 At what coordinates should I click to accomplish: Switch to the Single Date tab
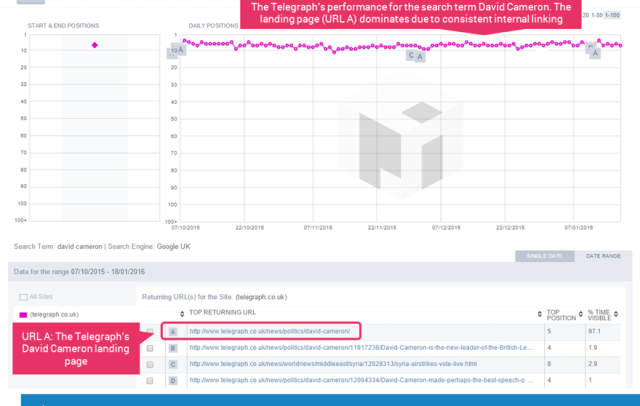point(544,256)
